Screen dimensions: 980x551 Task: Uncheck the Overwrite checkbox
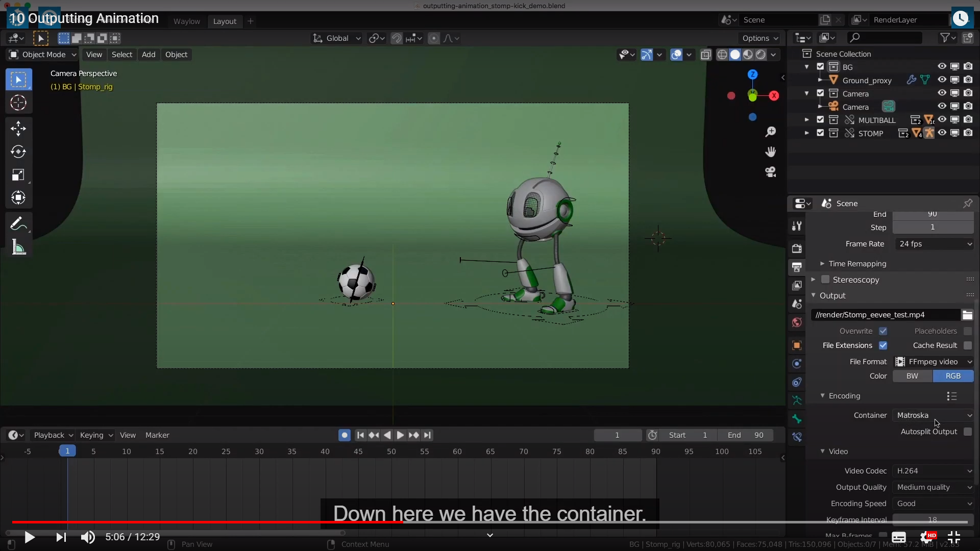pos(883,331)
